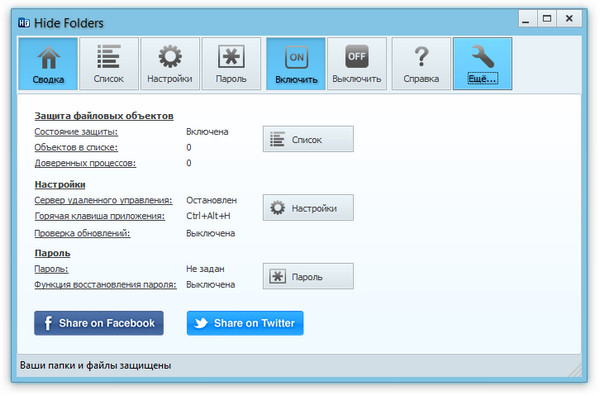Minimize the Hide Folders window
600x396 pixels.
(x=528, y=19)
